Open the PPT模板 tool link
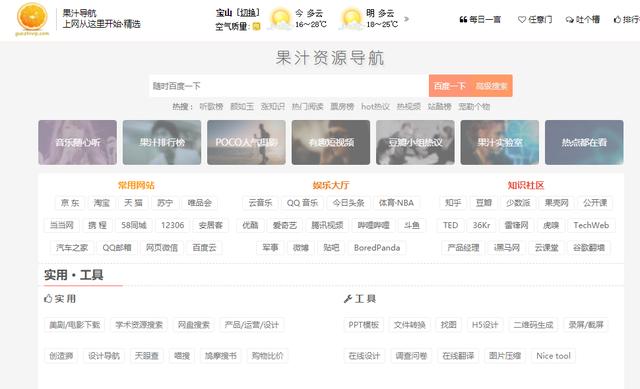 (363, 325)
